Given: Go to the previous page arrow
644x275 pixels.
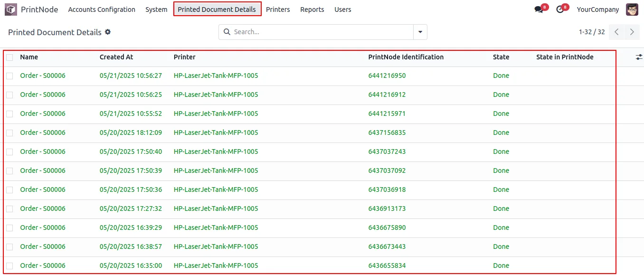Looking at the screenshot, I should click(x=616, y=32).
